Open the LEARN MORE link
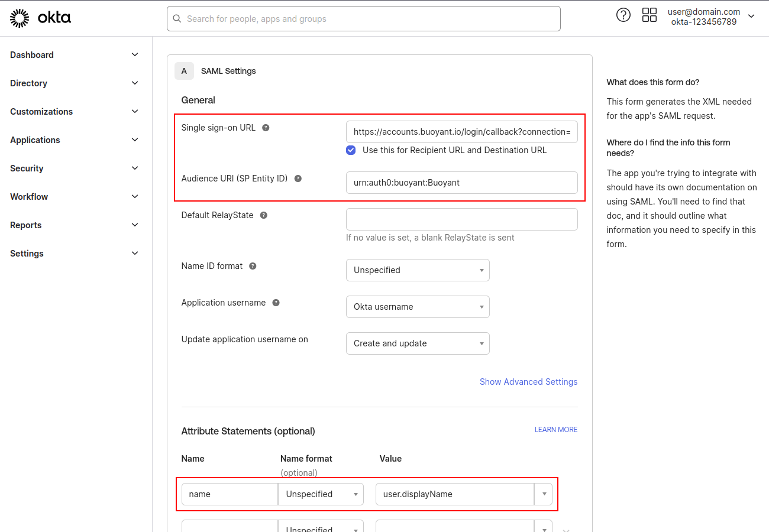The height and width of the screenshot is (532, 769). (x=556, y=430)
